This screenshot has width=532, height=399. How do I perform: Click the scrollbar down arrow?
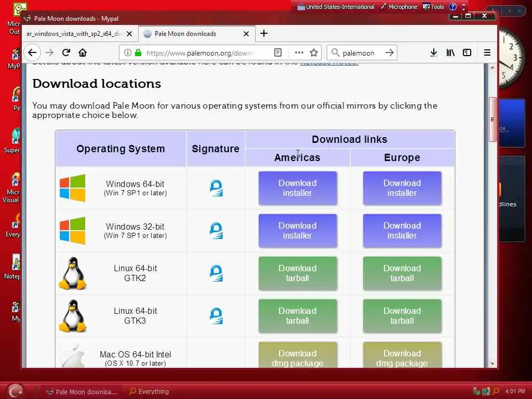pyautogui.click(x=493, y=364)
